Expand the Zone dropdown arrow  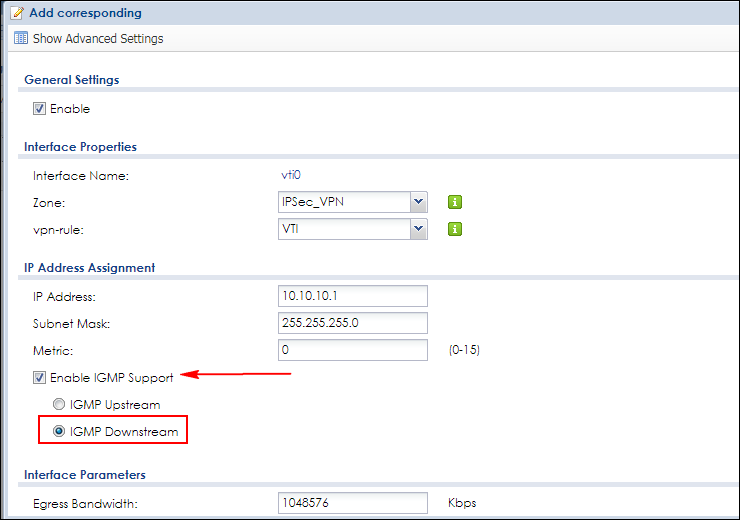tap(418, 202)
